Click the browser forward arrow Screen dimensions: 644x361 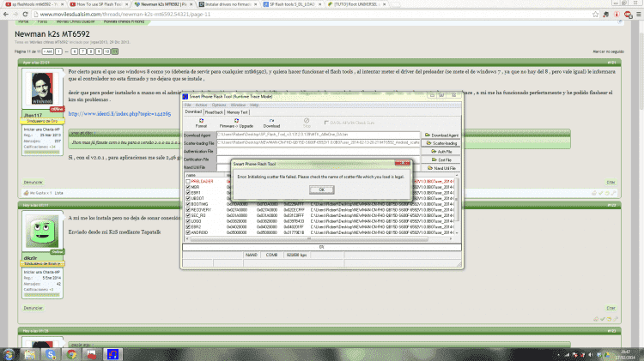coord(15,14)
